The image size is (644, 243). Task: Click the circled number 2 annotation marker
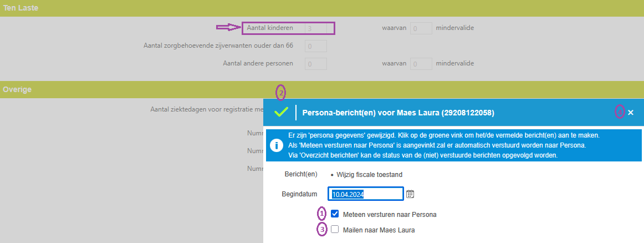coord(281,92)
